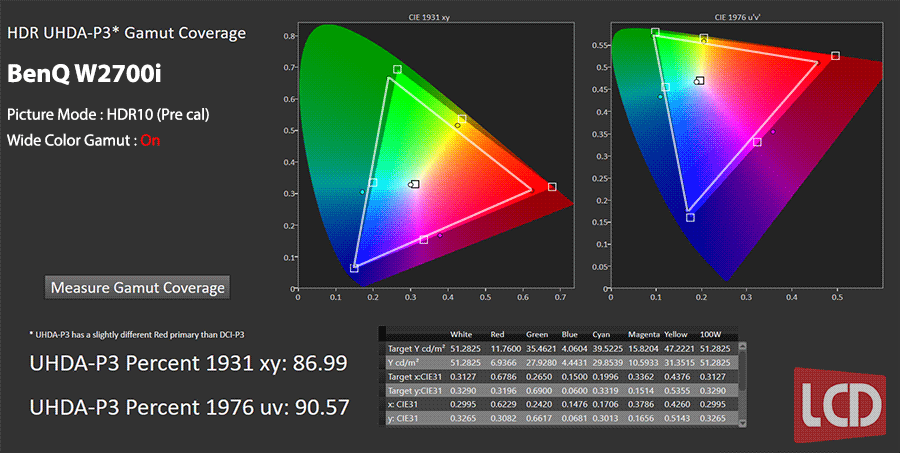The height and width of the screenshot is (453, 900).
Task: Click the White column header
Action: 461,334
